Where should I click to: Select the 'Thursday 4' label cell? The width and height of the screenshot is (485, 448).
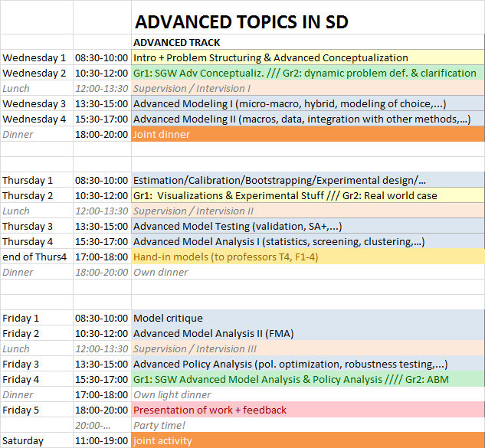(x=37, y=241)
